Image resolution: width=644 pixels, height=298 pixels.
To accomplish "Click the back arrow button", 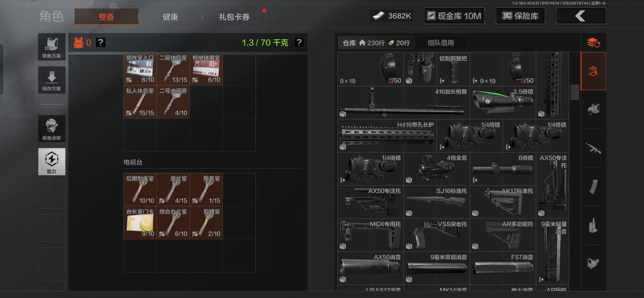I will point(581,16).
